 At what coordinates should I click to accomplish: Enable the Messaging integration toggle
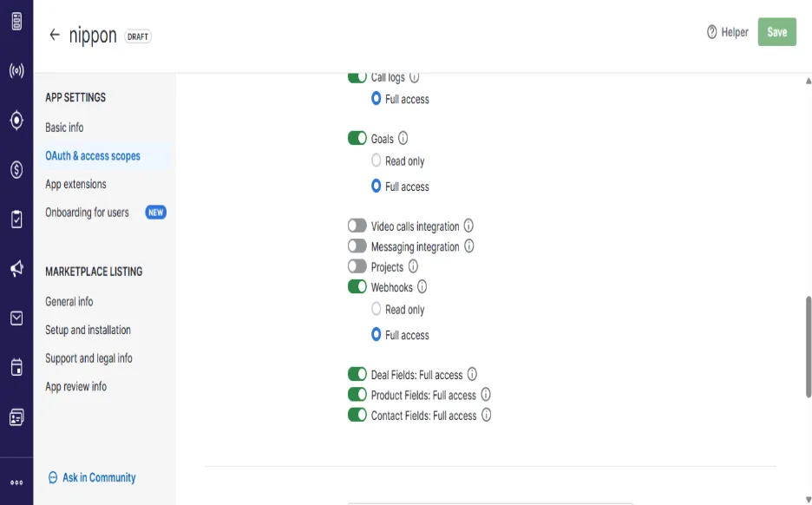point(357,246)
